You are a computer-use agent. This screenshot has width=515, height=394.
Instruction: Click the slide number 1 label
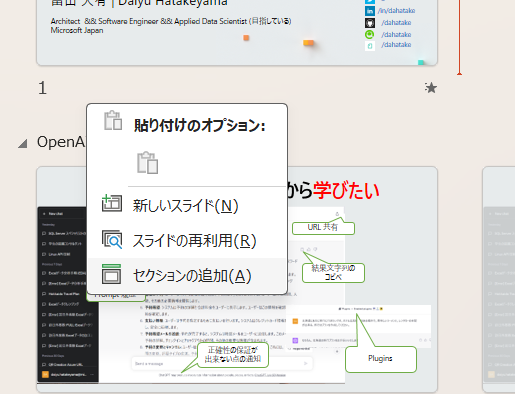click(x=42, y=88)
